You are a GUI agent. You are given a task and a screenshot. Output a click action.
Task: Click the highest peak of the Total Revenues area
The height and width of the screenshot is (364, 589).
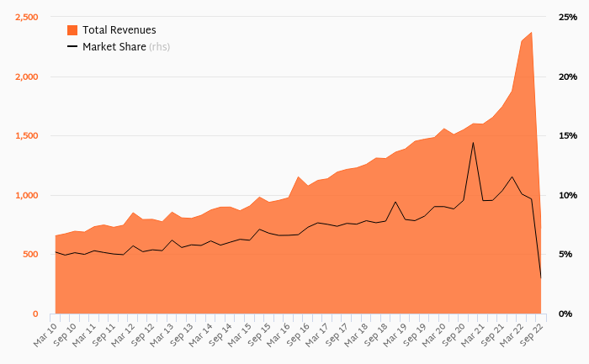[531, 33]
